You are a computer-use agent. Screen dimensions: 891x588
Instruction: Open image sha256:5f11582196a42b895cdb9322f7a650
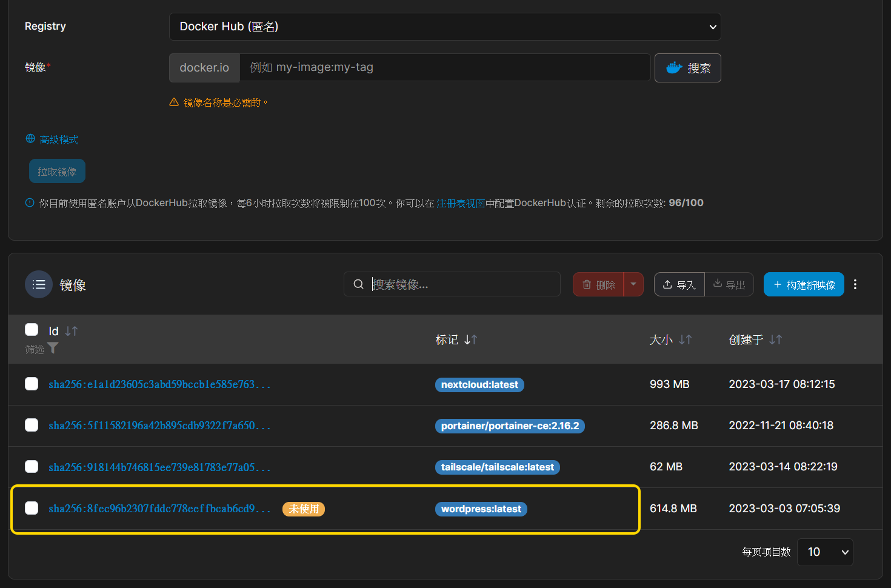[159, 426]
